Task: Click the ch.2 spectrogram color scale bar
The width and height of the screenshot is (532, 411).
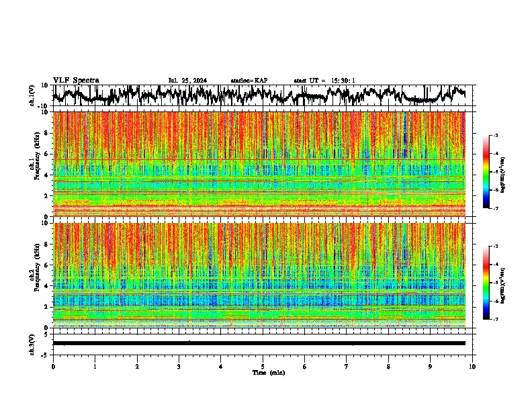Action: click(486, 283)
